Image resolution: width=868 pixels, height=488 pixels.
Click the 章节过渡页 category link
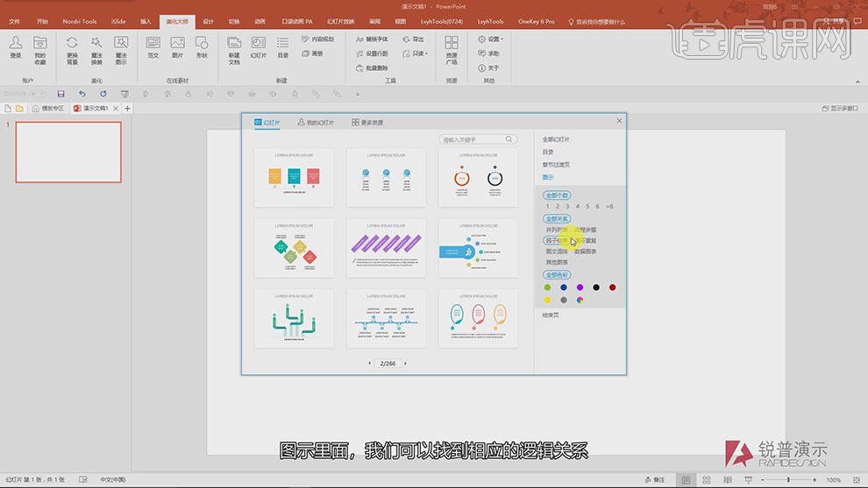tap(556, 165)
